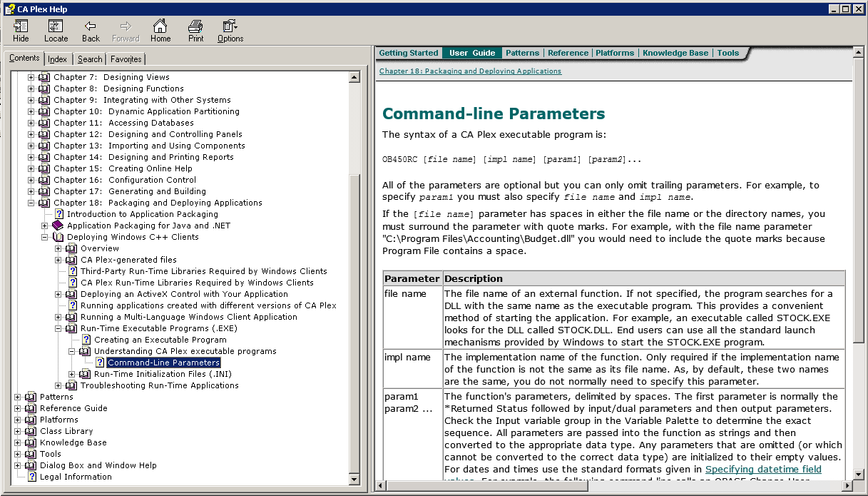This screenshot has height=496, width=868.
Task: Click open book icon for Deploying Windows C++ Clients
Action: coord(58,237)
